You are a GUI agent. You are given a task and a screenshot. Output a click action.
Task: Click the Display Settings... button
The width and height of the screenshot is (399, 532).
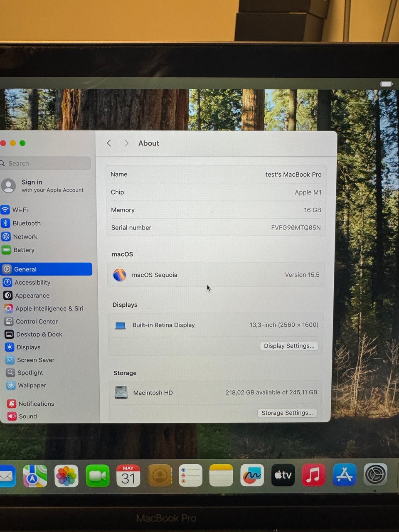tap(289, 346)
